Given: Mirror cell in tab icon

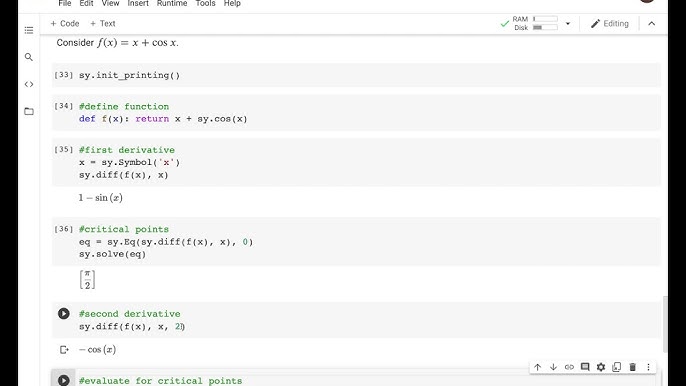Looking at the screenshot, I should (x=616, y=367).
